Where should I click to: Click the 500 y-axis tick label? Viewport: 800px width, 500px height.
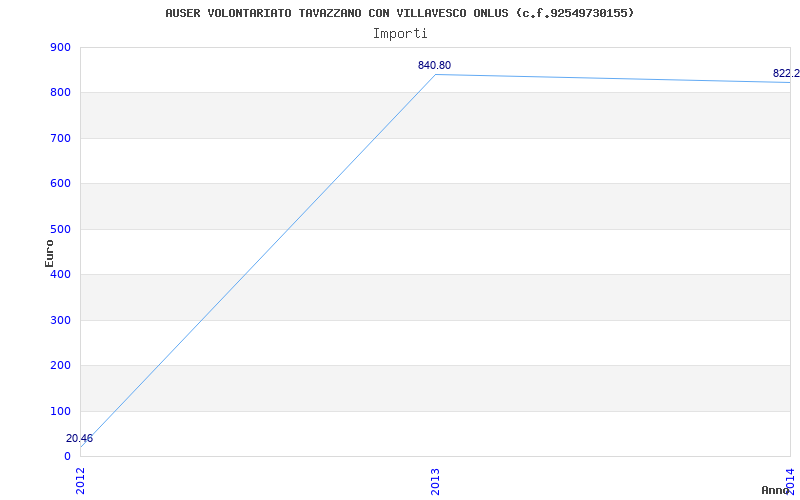(x=60, y=230)
